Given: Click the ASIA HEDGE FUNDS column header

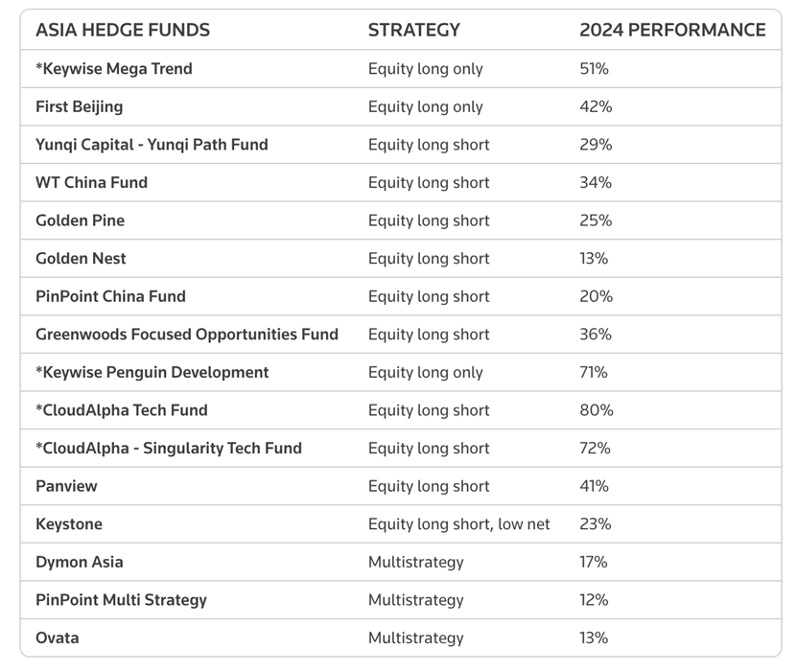Looking at the screenshot, I should (122, 30).
